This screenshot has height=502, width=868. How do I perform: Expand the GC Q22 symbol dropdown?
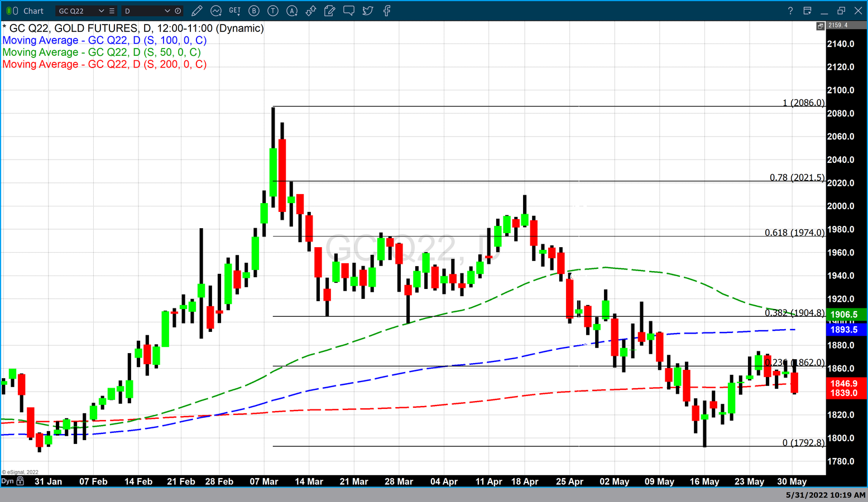pyautogui.click(x=101, y=11)
